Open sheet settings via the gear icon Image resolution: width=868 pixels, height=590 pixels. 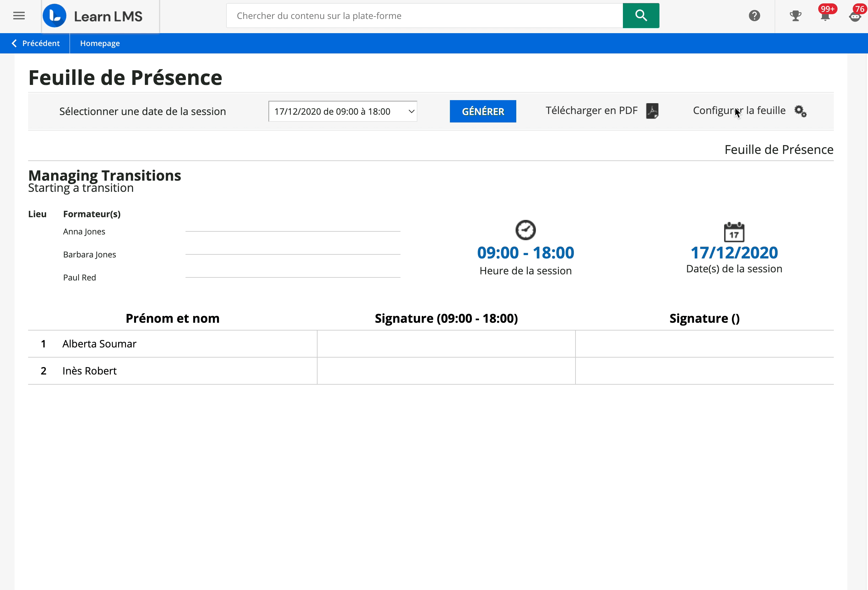pos(801,111)
